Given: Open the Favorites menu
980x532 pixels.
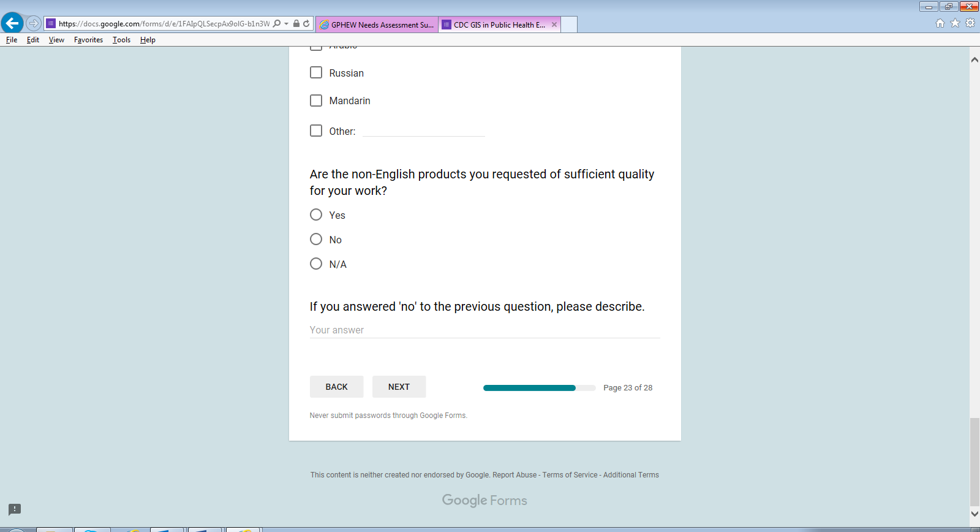Looking at the screenshot, I should point(88,40).
